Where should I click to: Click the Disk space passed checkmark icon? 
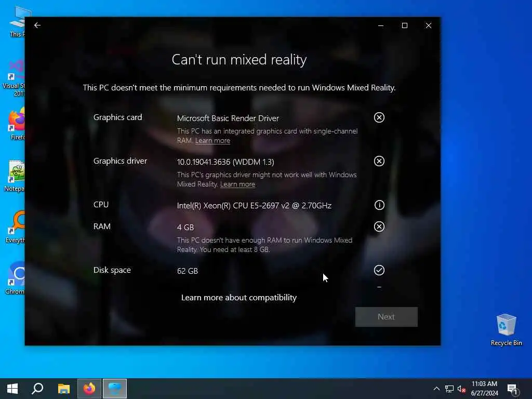pos(379,270)
